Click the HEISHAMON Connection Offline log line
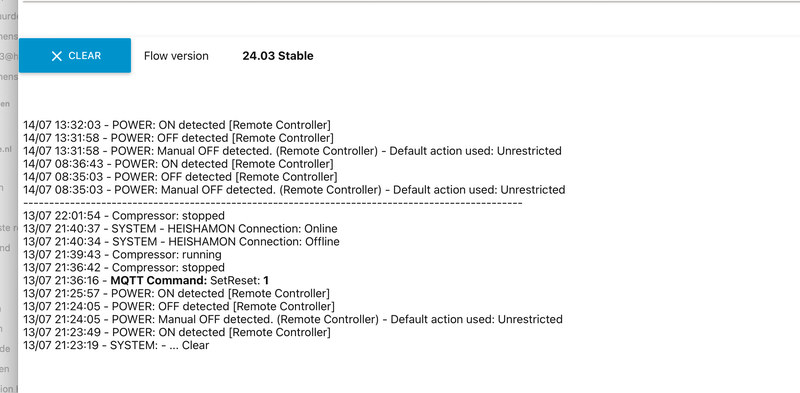Viewport: 800px width, 393px height. [181, 241]
